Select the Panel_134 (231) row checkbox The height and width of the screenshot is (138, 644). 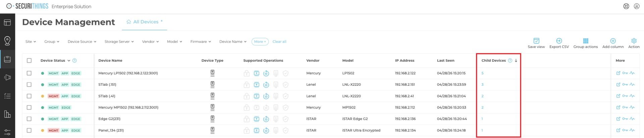pyautogui.click(x=29, y=130)
